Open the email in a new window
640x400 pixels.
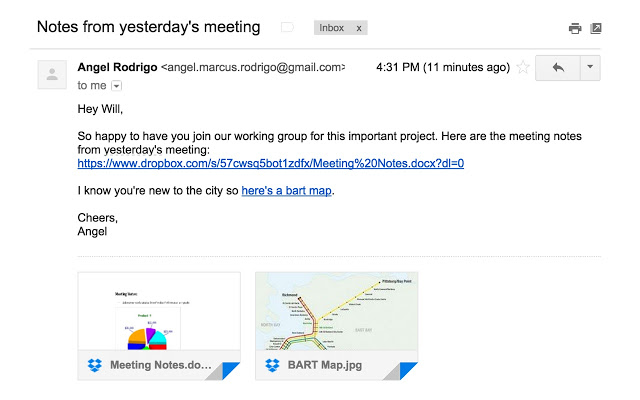click(x=596, y=28)
